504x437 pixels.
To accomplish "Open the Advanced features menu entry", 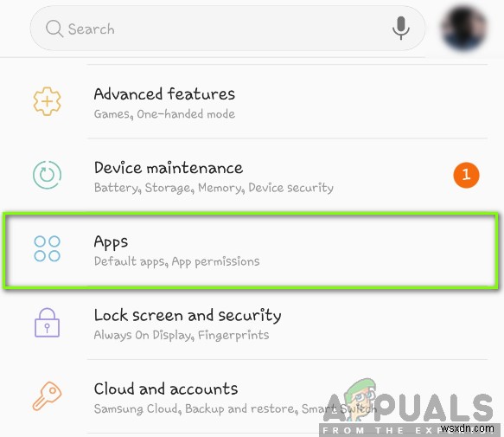I will 252,102.
